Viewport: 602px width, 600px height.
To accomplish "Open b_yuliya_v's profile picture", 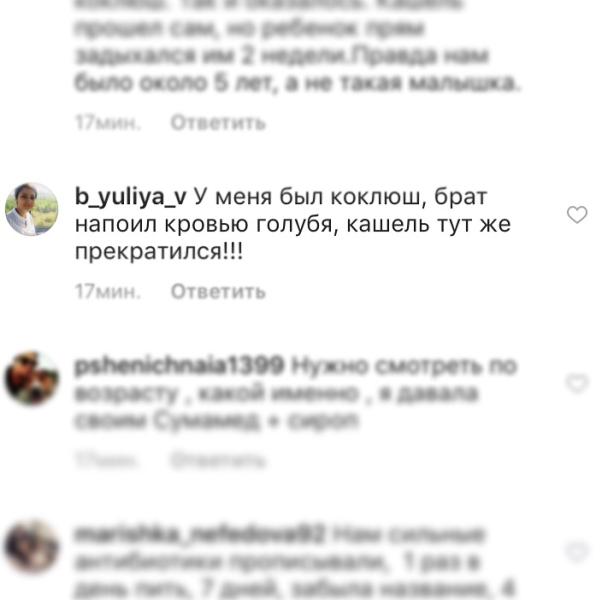I will (x=31, y=209).
